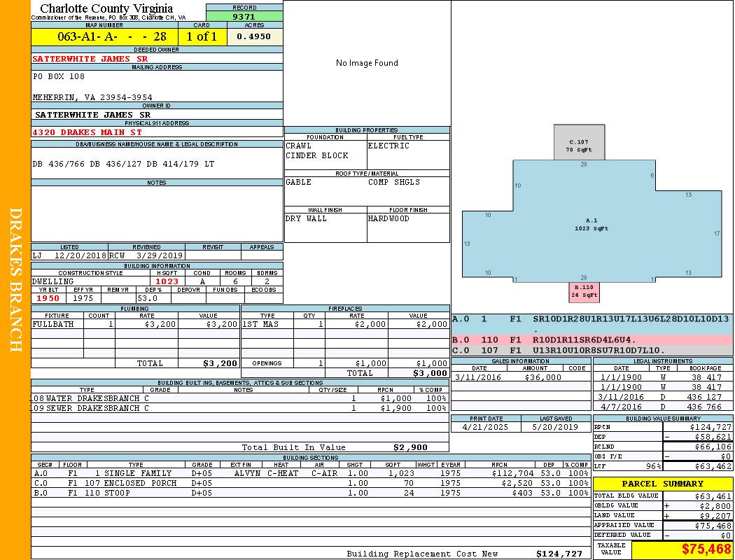Click last saved date 5/20/2019
Viewport: 735px width, 560px height.
pos(556,428)
